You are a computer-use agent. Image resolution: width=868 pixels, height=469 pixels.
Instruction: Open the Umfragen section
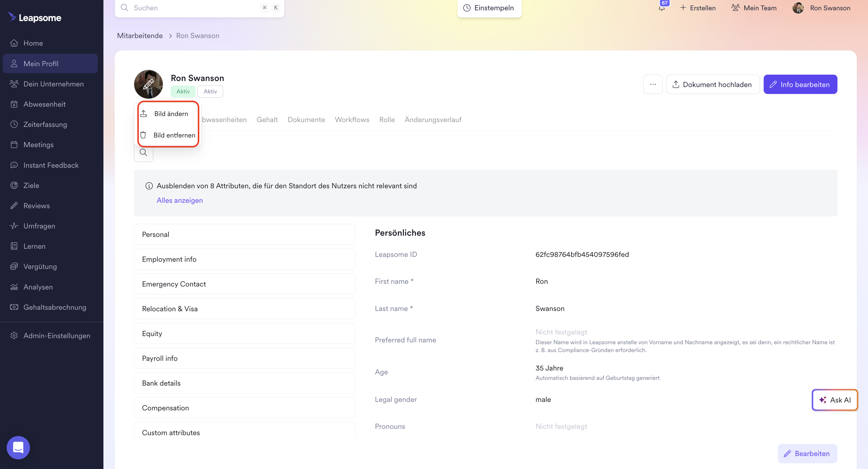click(39, 225)
